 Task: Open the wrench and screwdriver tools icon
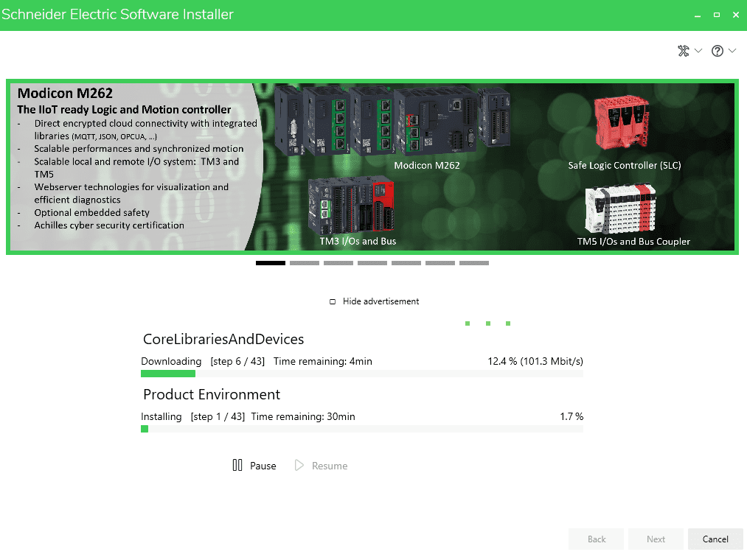[684, 51]
